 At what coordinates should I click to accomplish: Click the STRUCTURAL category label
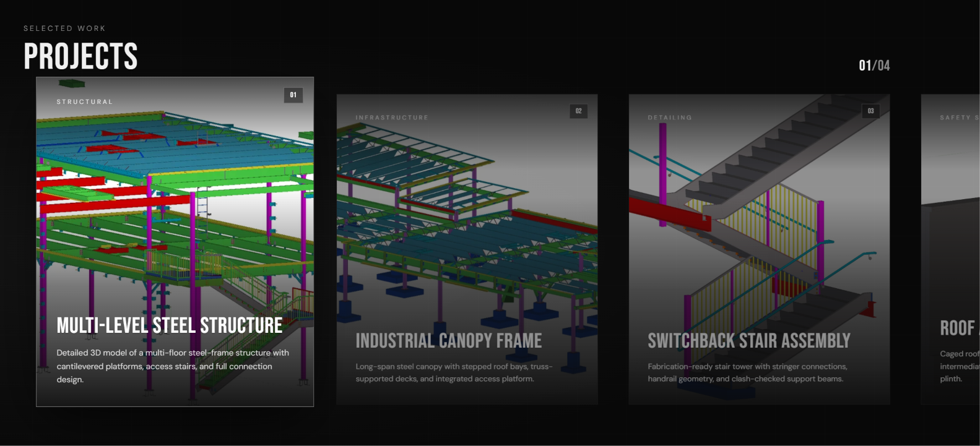pyautogui.click(x=85, y=101)
